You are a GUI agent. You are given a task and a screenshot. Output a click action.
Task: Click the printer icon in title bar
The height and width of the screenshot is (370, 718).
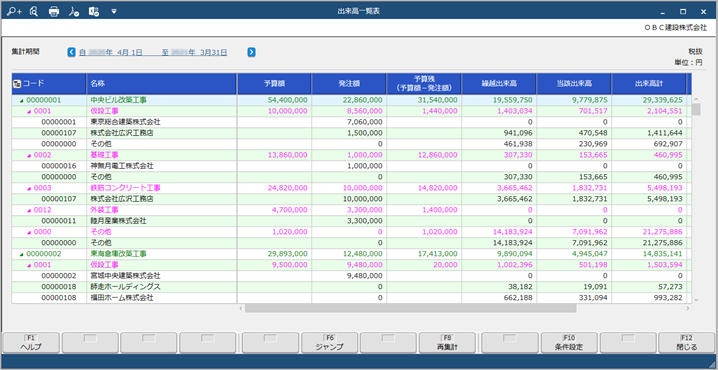(54, 11)
